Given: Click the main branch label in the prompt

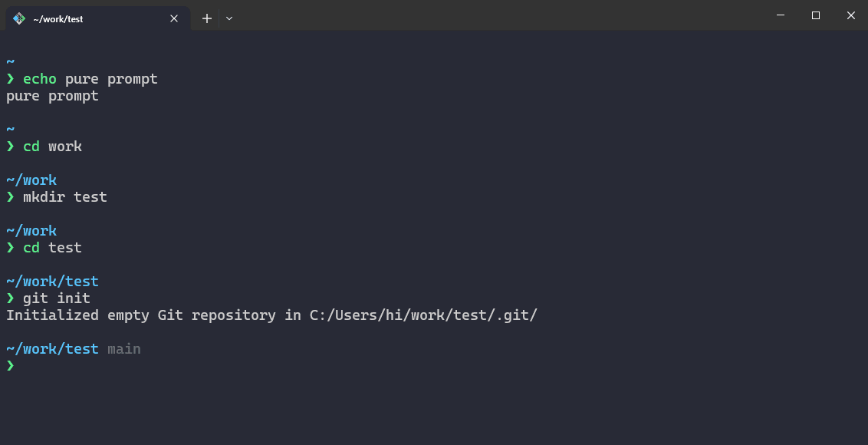Looking at the screenshot, I should click(x=124, y=348).
